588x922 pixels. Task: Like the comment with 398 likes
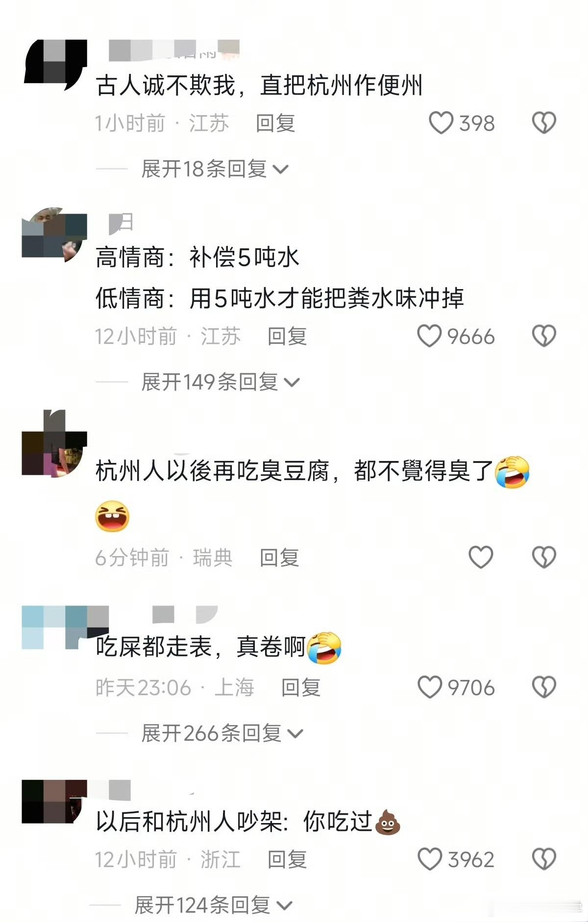click(x=441, y=123)
